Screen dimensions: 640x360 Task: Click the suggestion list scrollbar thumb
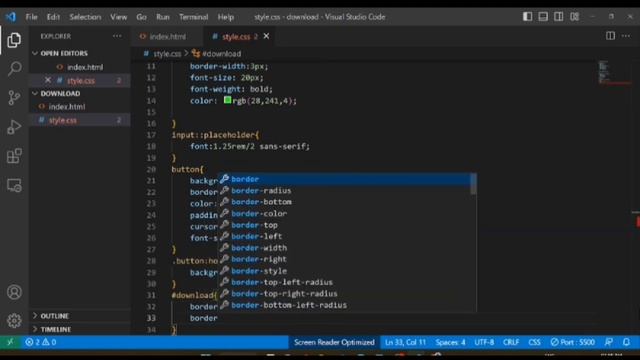473,184
